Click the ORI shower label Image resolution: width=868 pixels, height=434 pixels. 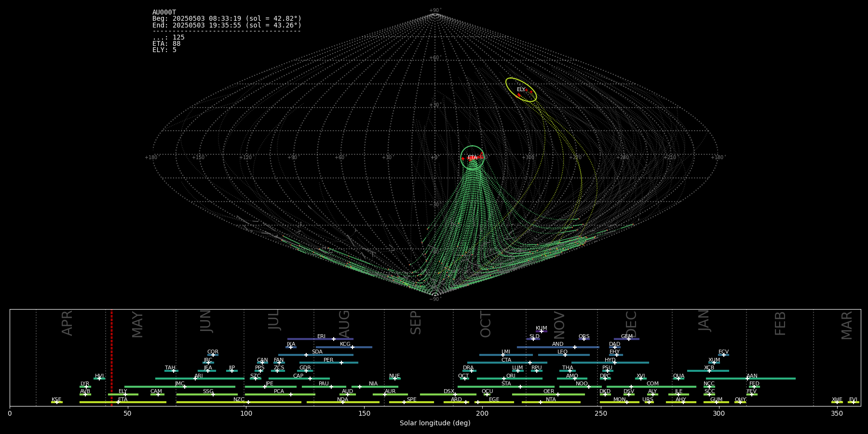coord(511,376)
